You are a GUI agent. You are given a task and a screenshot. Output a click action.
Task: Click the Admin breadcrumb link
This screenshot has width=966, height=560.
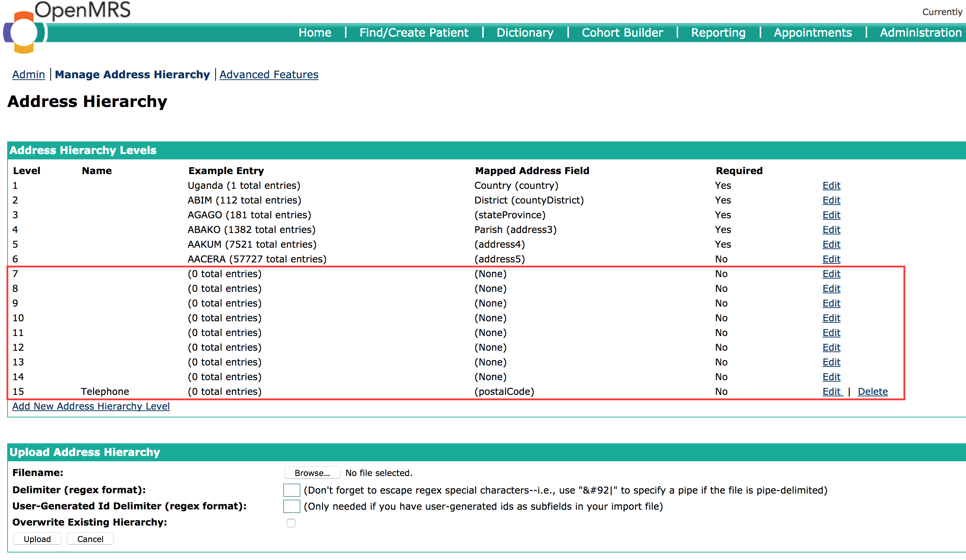pyautogui.click(x=28, y=74)
